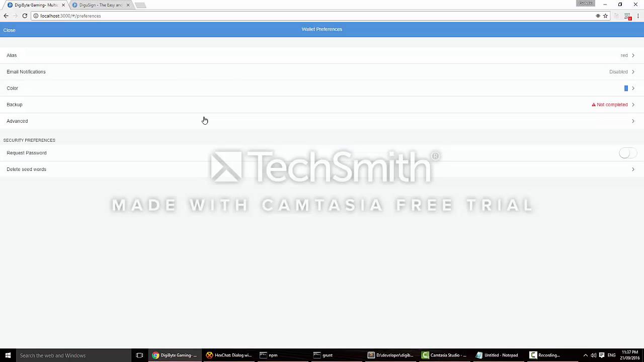Open the Alias preference row
This screenshot has height=362, width=644.
[x=322, y=55]
